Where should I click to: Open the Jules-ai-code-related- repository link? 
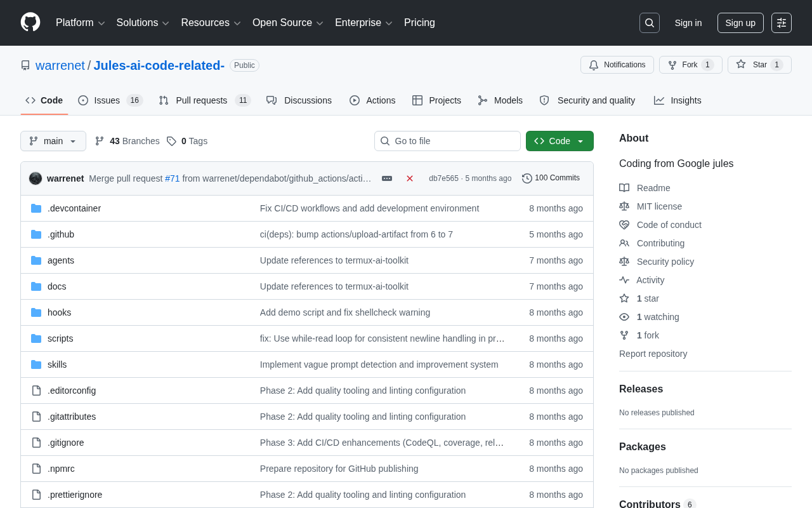click(159, 65)
